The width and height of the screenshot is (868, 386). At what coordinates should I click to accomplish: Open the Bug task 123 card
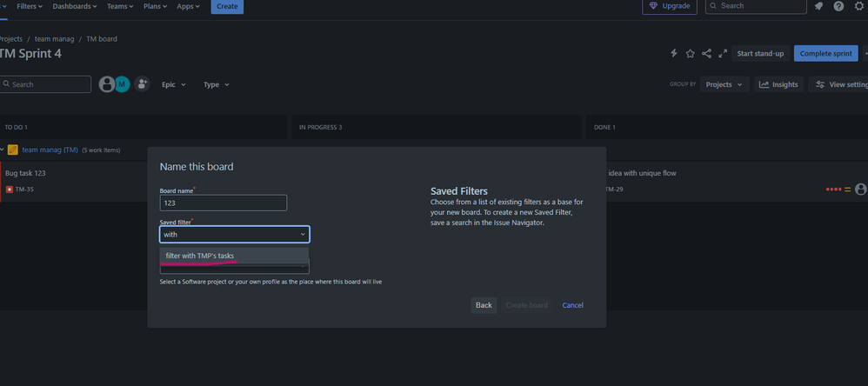click(74, 182)
